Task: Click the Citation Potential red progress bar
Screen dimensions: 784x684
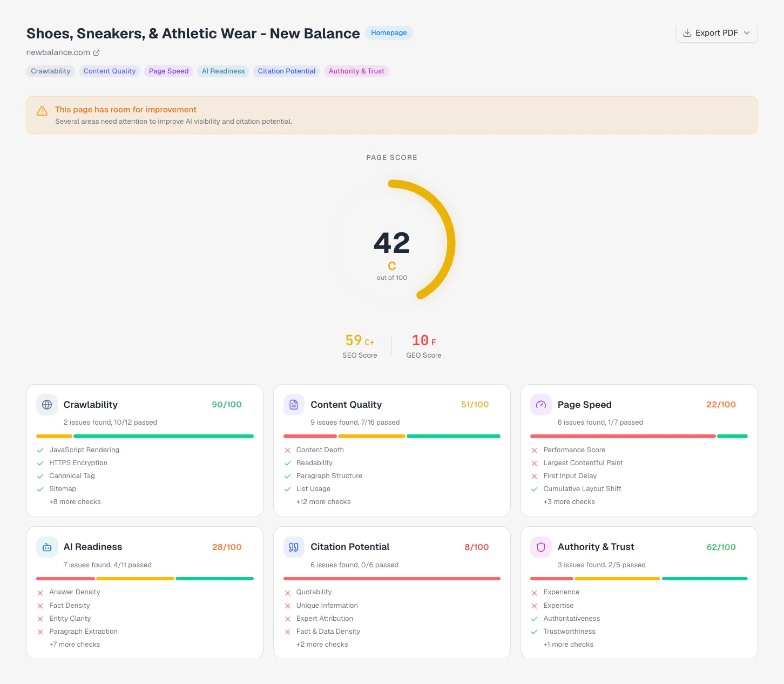Action: (x=392, y=579)
